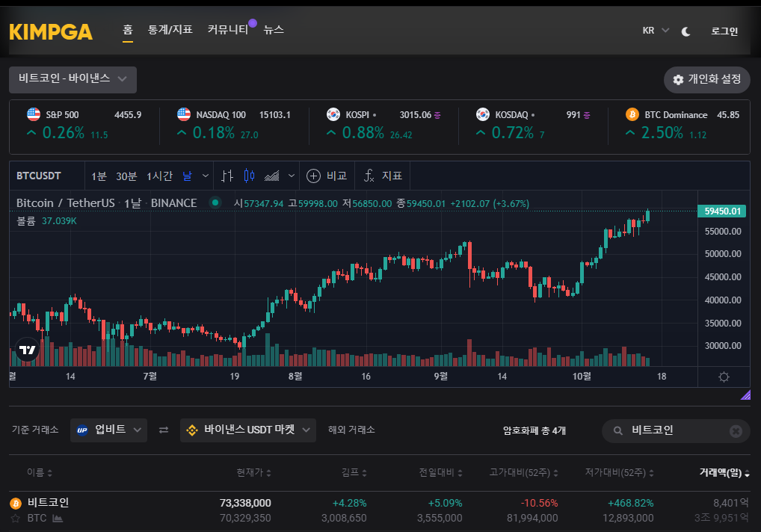761x532 pixels.
Task: Go to the 뉴스 tab
Action: coord(274,30)
